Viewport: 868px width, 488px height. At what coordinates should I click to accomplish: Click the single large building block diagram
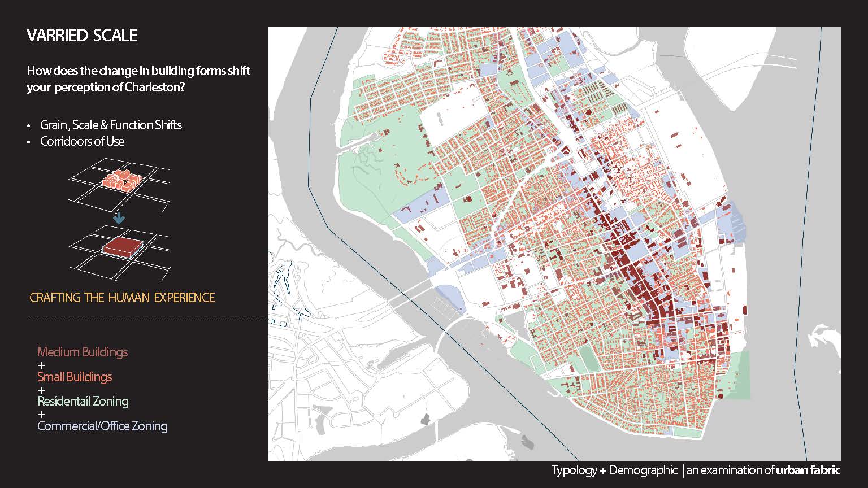pyautogui.click(x=119, y=252)
